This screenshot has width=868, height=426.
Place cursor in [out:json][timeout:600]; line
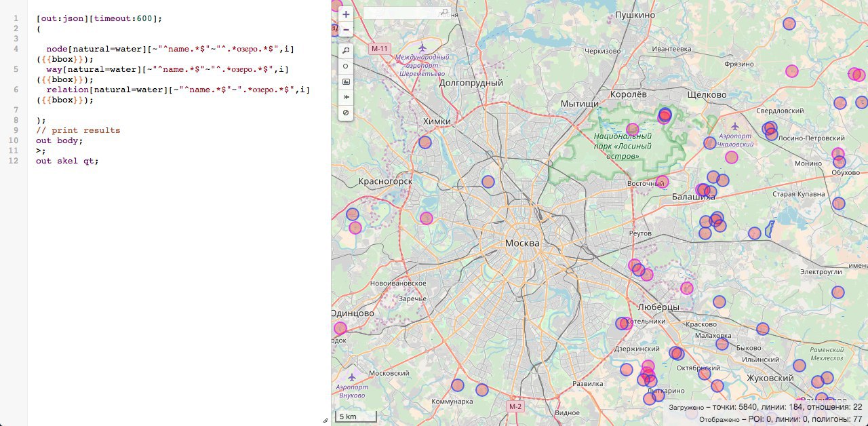pos(99,18)
